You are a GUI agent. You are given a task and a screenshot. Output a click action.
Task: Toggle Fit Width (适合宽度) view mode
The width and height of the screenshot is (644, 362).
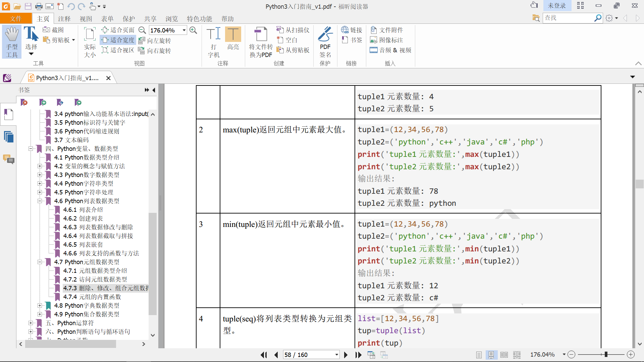coord(118,40)
